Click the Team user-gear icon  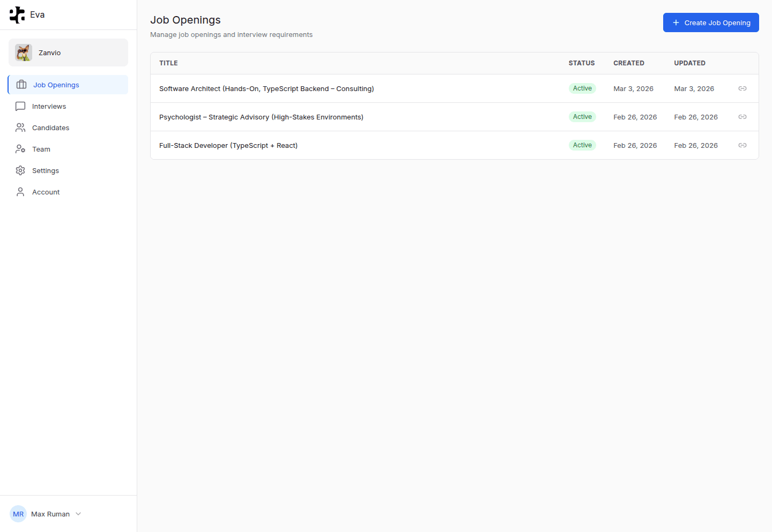tap(20, 149)
